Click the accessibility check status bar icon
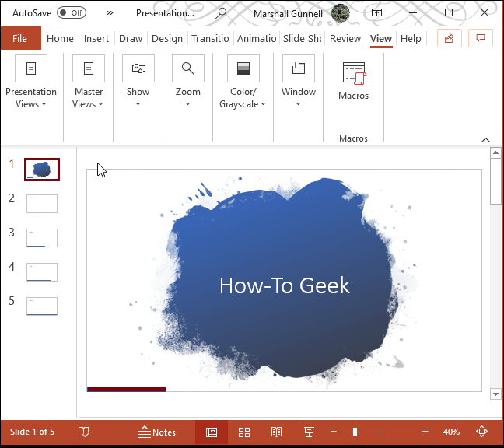Image resolution: width=504 pixels, height=448 pixels. point(84,432)
